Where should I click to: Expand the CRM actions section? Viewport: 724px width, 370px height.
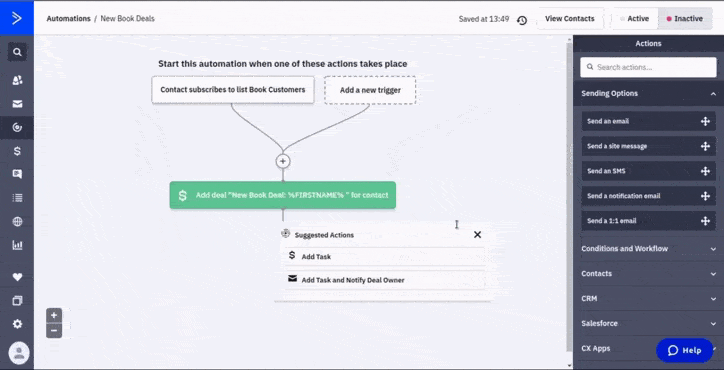tap(648, 298)
